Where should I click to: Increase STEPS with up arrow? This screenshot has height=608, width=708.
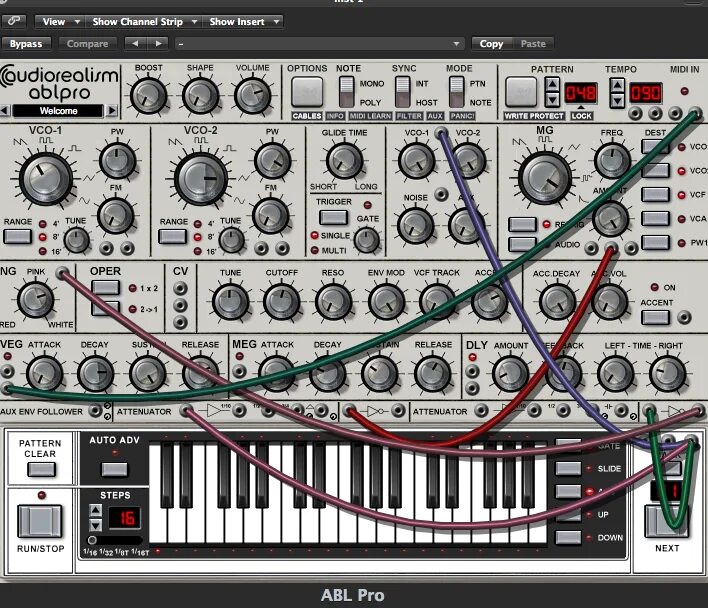(95, 510)
